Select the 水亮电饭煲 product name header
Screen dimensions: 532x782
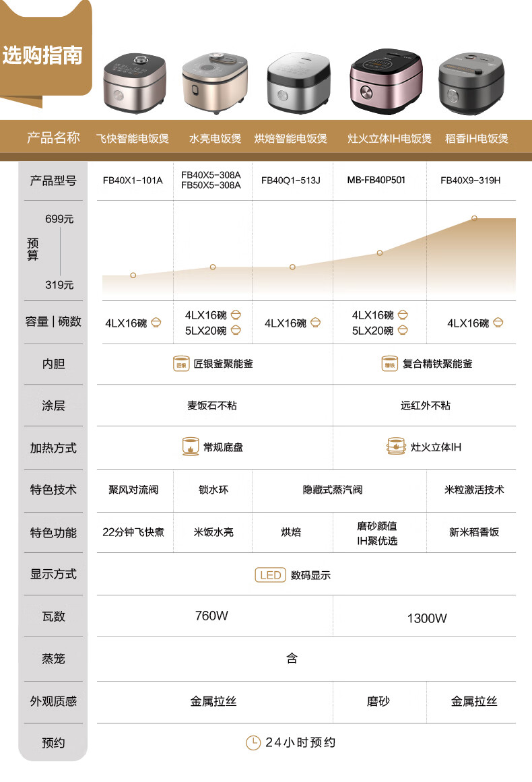tap(215, 139)
